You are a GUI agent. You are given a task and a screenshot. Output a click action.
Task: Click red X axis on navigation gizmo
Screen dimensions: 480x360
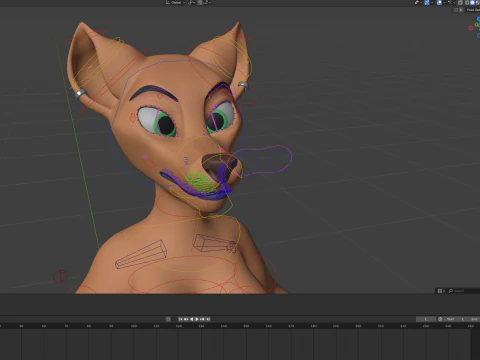pyautogui.click(x=471, y=28)
